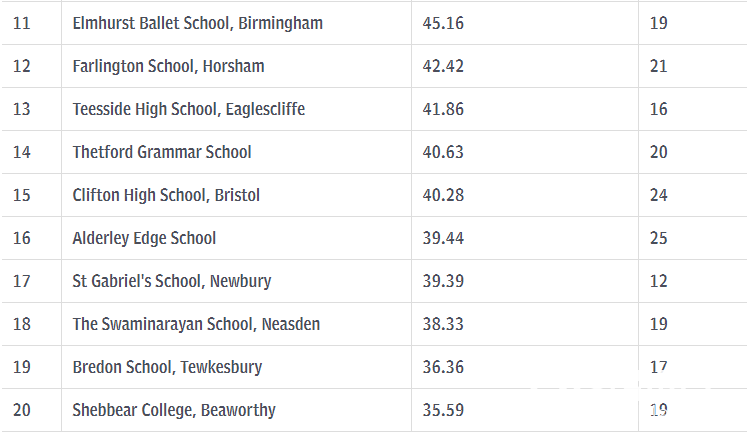Select the 40.63 percentage cell
The height and width of the screenshot is (432, 747).
[x=443, y=152]
